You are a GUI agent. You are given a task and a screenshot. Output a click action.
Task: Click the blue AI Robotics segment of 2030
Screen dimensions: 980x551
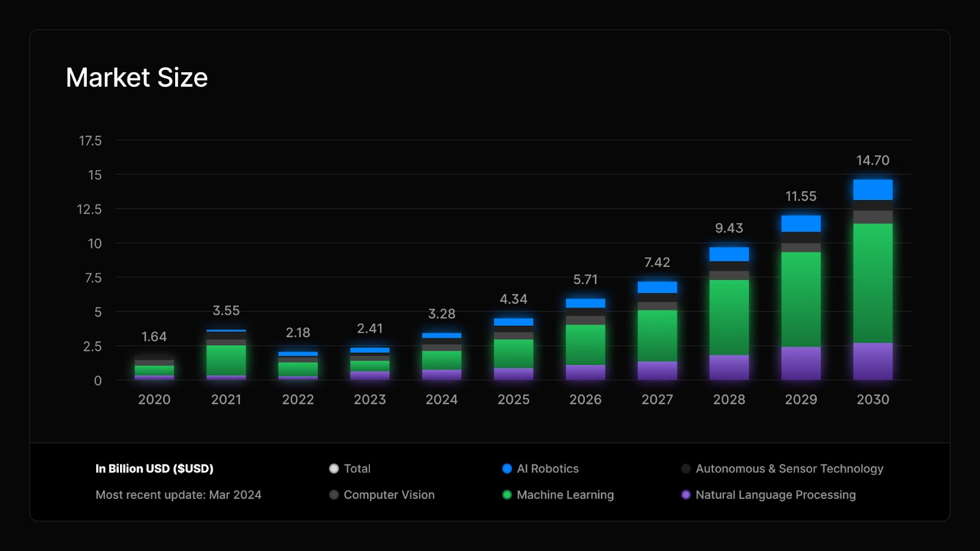[873, 190]
